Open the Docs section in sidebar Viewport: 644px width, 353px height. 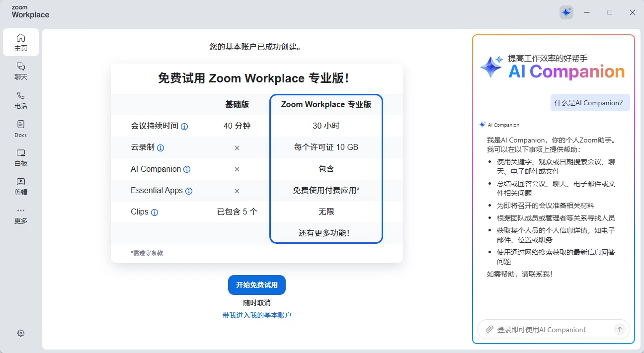[21, 129]
